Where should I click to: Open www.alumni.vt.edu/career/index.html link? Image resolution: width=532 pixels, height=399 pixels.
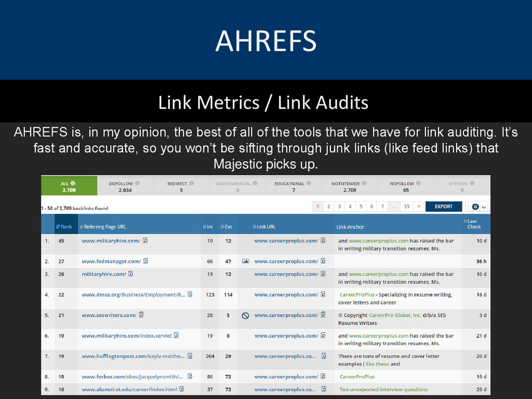click(x=129, y=390)
